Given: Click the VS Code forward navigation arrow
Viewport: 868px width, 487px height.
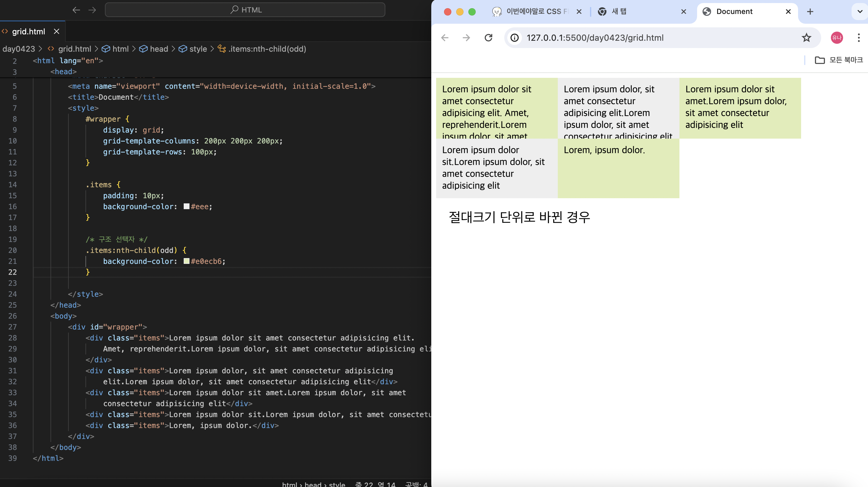Looking at the screenshot, I should (92, 10).
